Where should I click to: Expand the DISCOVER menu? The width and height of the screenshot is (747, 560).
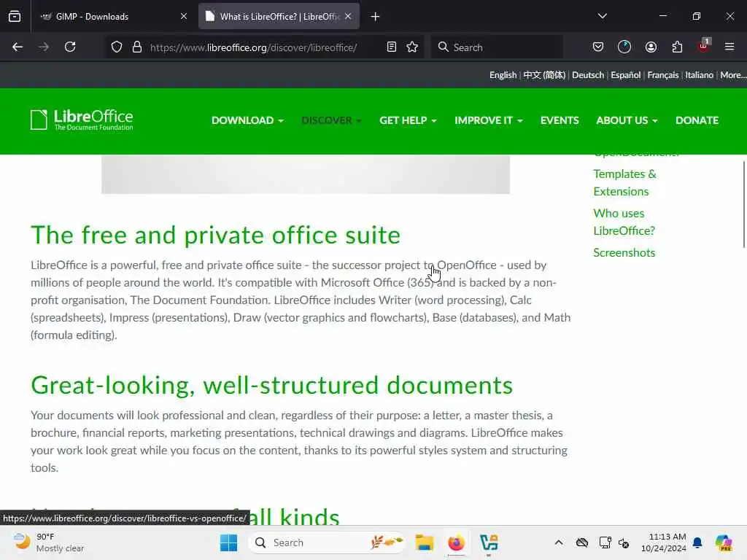331,120
